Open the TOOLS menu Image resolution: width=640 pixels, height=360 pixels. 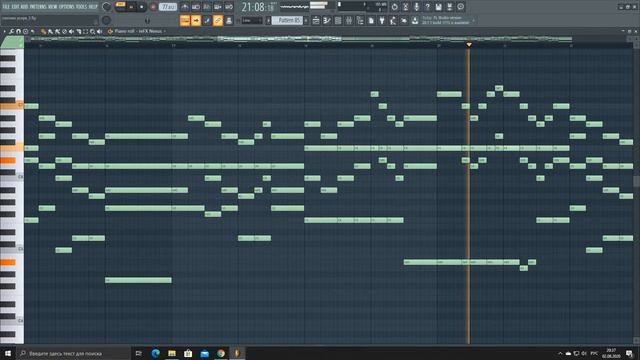coord(82,7)
